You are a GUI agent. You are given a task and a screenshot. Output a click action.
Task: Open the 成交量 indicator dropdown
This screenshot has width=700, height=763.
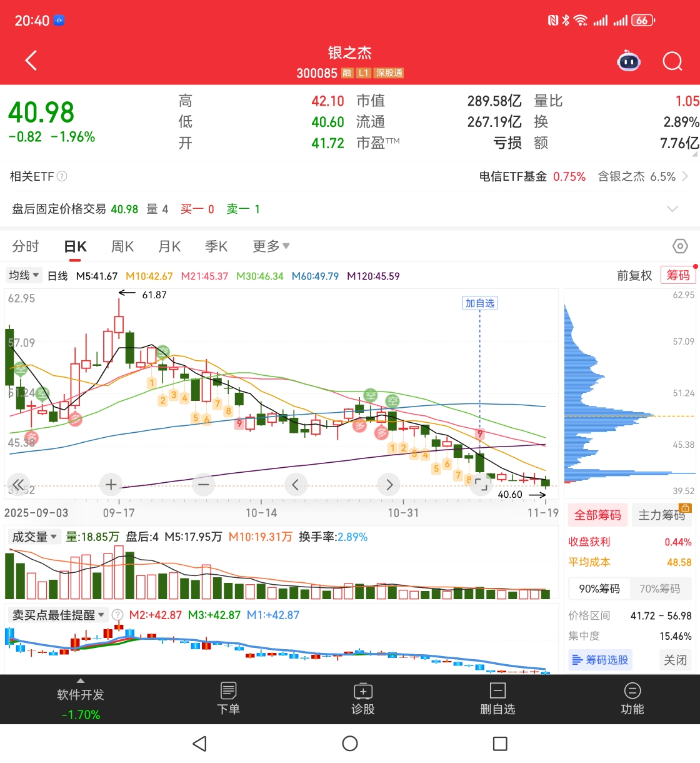[35, 537]
